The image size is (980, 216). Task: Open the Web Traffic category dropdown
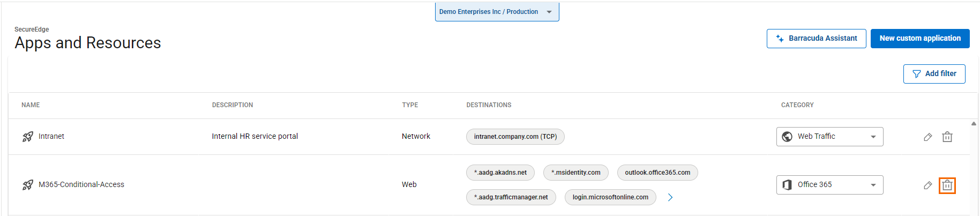pos(873,137)
